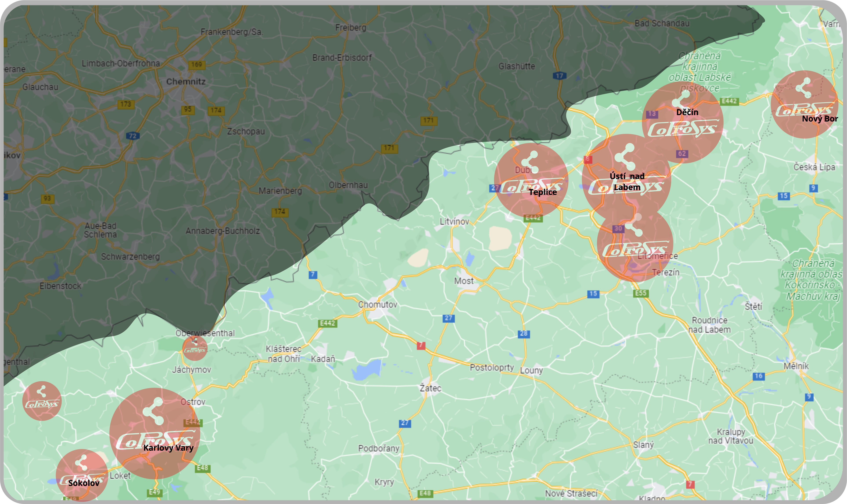Click the Eibenstock town label
The image size is (847, 504).
[60, 286]
